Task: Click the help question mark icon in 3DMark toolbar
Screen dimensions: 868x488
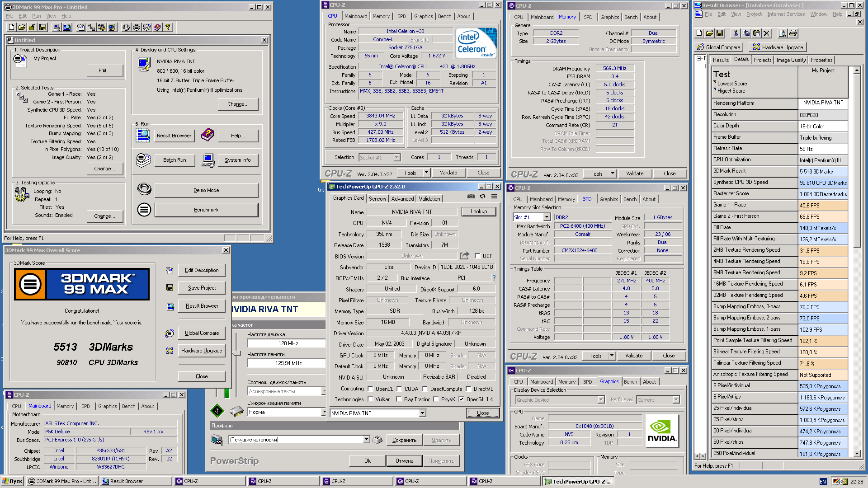Action: (x=168, y=27)
